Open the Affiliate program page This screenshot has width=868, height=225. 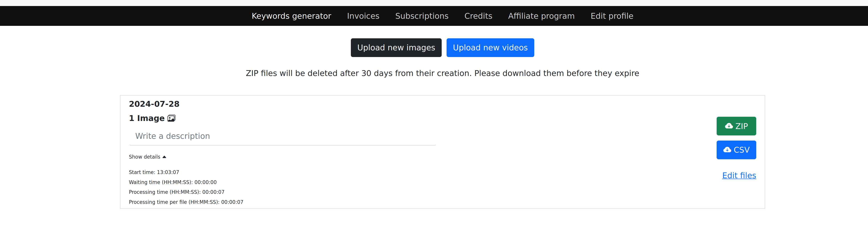coord(541,16)
